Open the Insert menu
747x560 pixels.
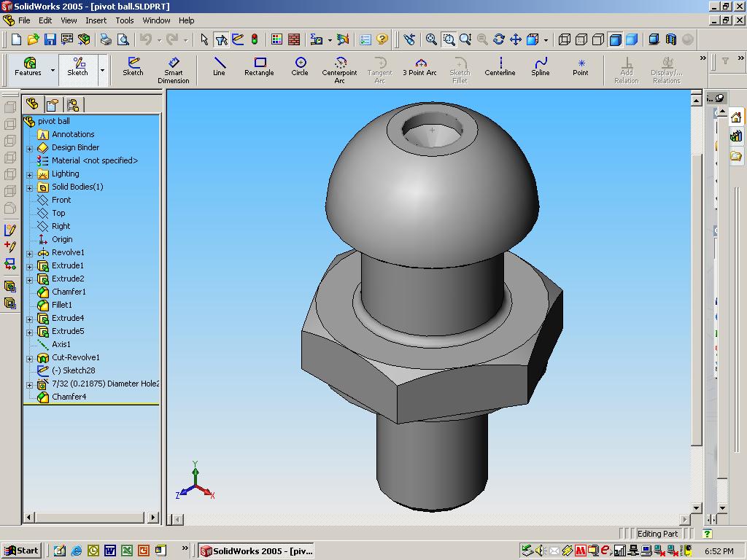pyautogui.click(x=96, y=20)
